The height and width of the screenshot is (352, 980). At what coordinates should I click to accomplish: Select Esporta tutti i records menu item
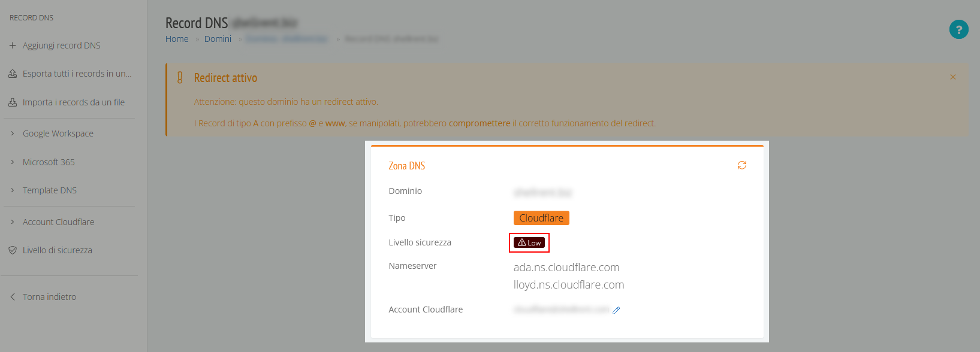tap(77, 74)
